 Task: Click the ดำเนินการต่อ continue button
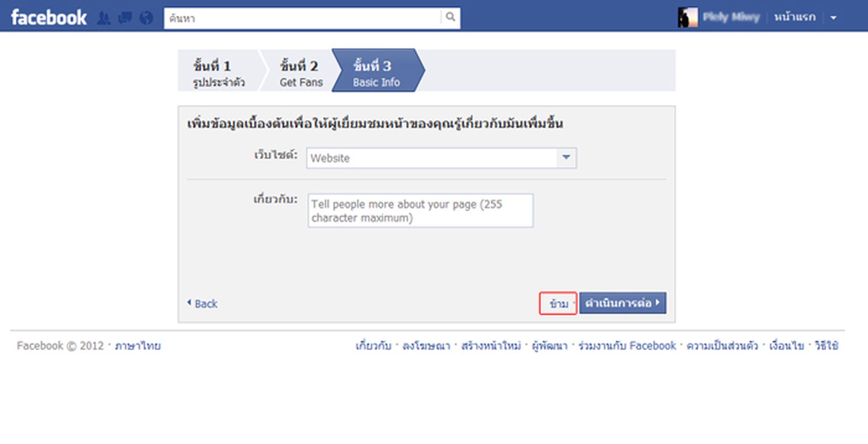[623, 303]
